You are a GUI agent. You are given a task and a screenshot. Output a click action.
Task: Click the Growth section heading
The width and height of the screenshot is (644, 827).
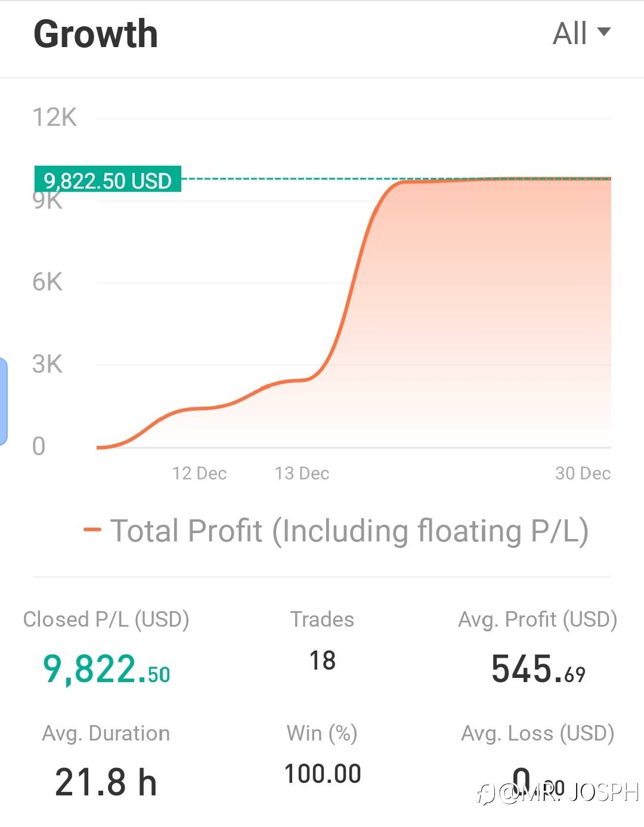click(96, 34)
